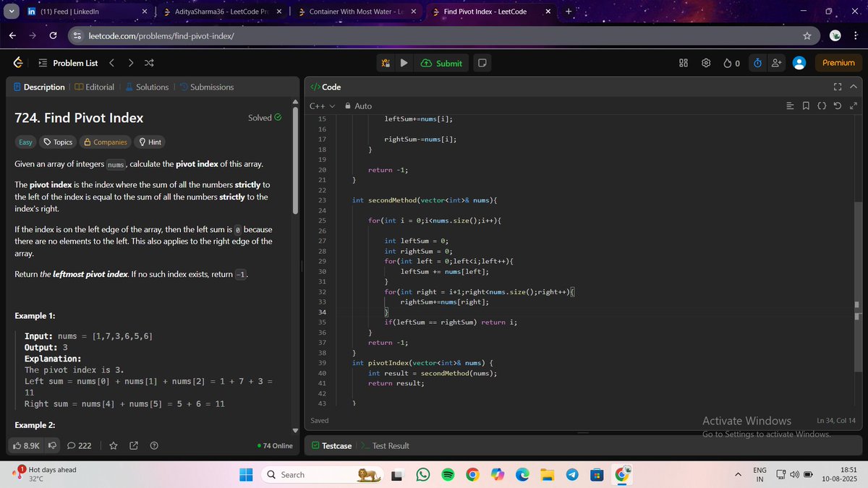Click line 35 if leftSum == rightSum code
Viewport: 868px width, 488px height.
point(450,322)
